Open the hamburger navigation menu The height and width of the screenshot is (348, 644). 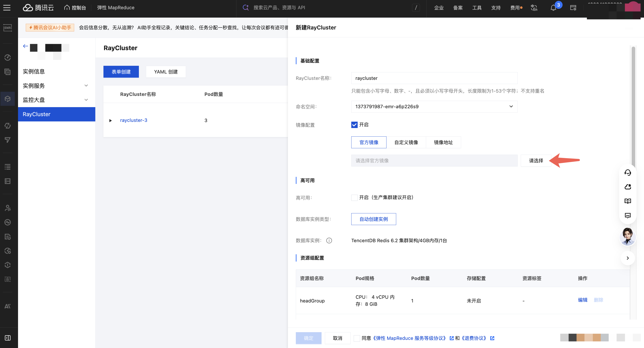[7, 8]
